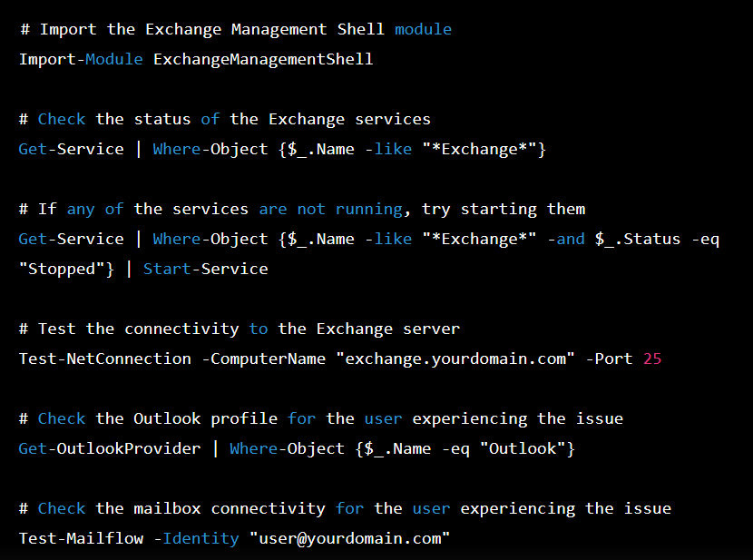The height and width of the screenshot is (560, 753).
Task: Click the "user@yourdomain.com" string
Action: point(349,538)
